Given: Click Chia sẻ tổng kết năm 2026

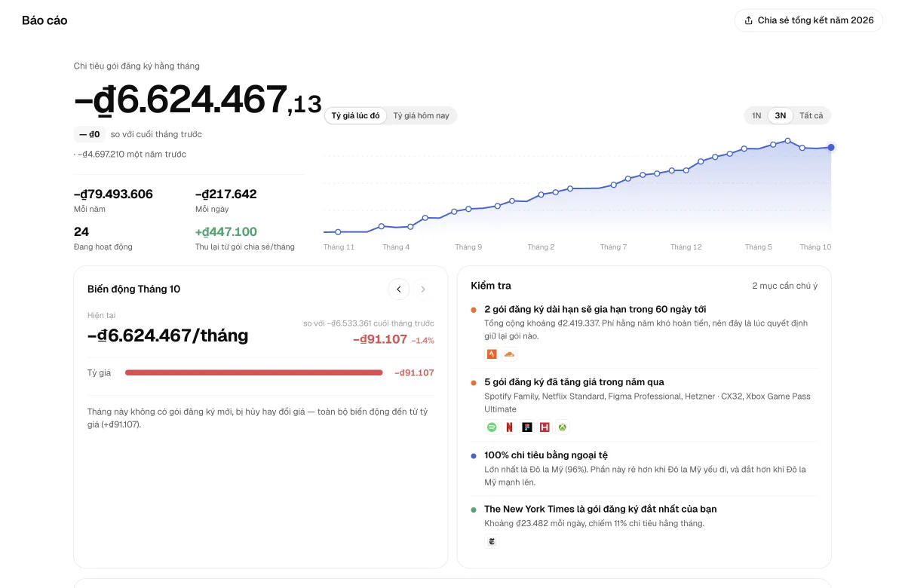Looking at the screenshot, I should [808, 20].
